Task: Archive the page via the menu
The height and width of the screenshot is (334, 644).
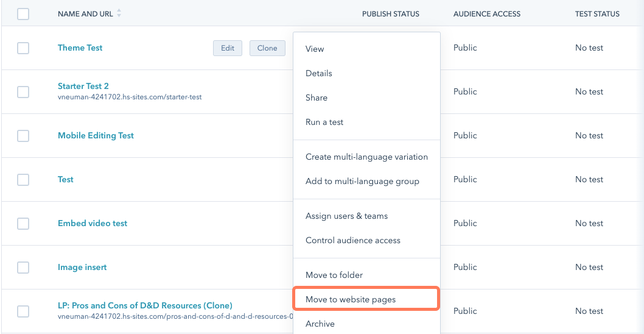Action: pyautogui.click(x=320, y=324)
